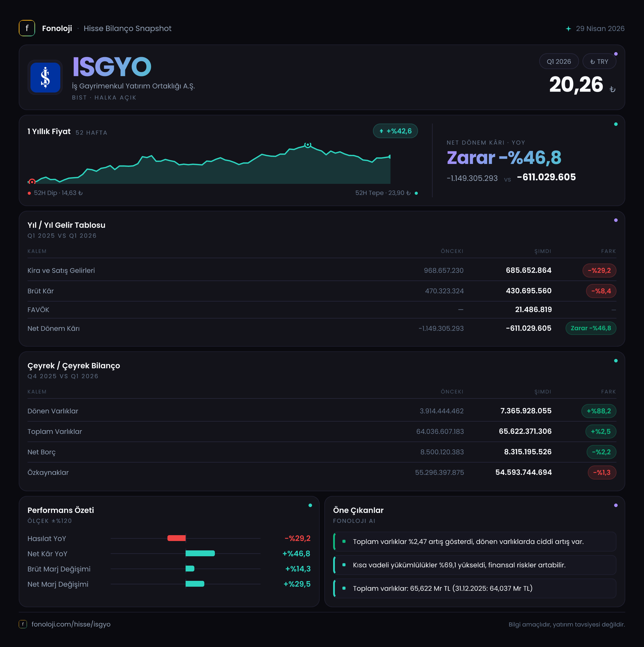The width and height of the screenshot is (644, 647).
Task: Click the Net Kâr YoY value +%46,8
Action: point(296,554)
